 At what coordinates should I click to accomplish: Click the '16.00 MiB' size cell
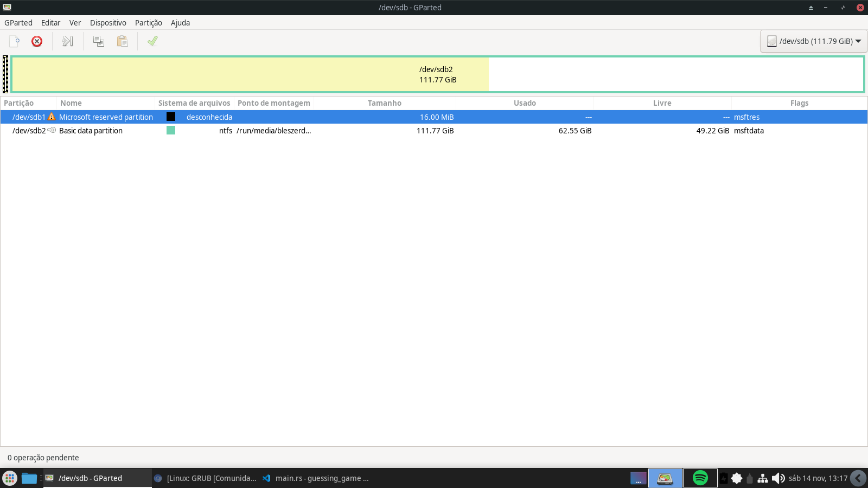point(437,117)
